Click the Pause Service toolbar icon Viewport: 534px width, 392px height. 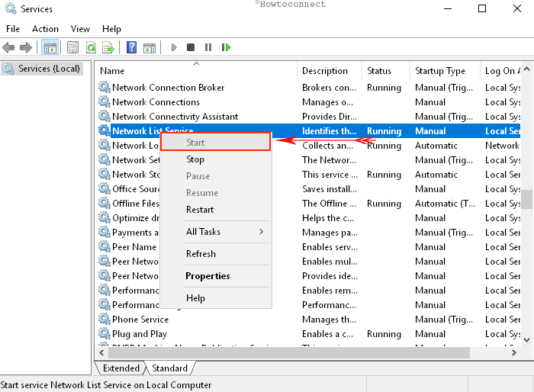click(x=208, y=47)
